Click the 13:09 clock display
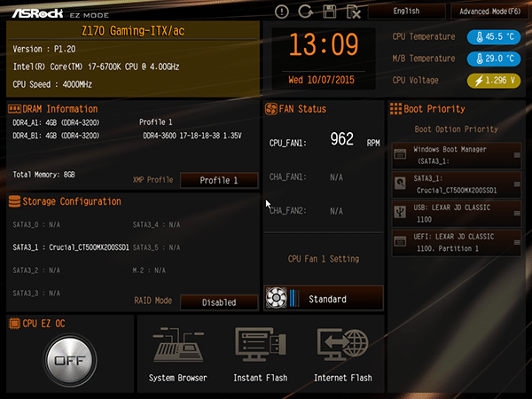This screenshot has height=399, width=532. tap(324, 44)
